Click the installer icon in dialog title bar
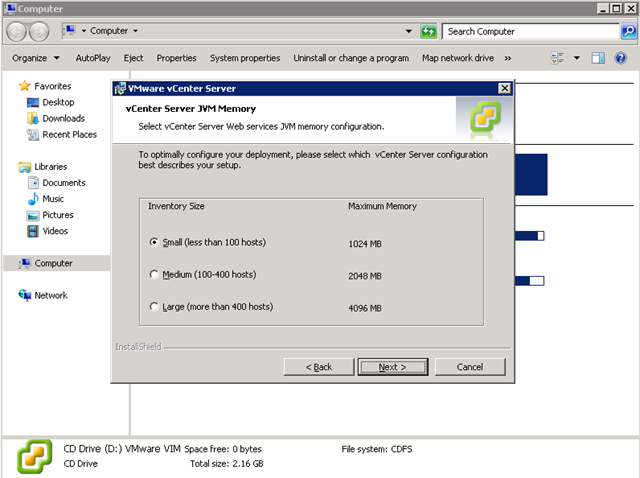The height and width of the screenshot is (478, 640). pyautogui.click(x=120, y=88)
